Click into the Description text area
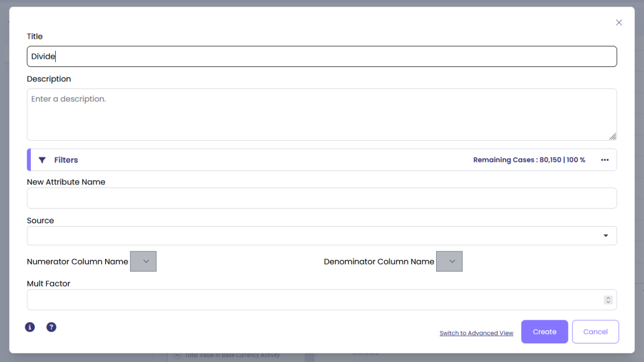This screenshot has width=644, height=362. 321,115
